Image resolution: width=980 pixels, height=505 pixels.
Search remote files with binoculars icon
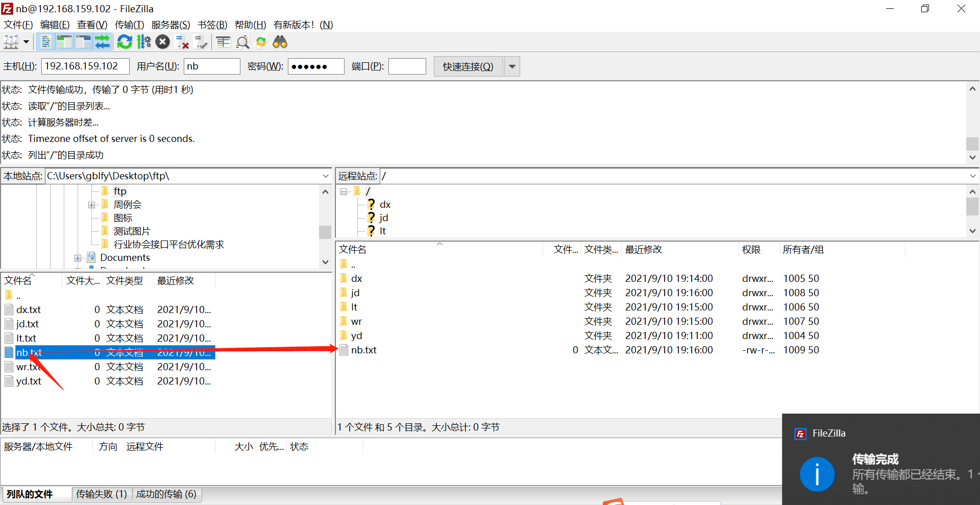coord(280,42)
